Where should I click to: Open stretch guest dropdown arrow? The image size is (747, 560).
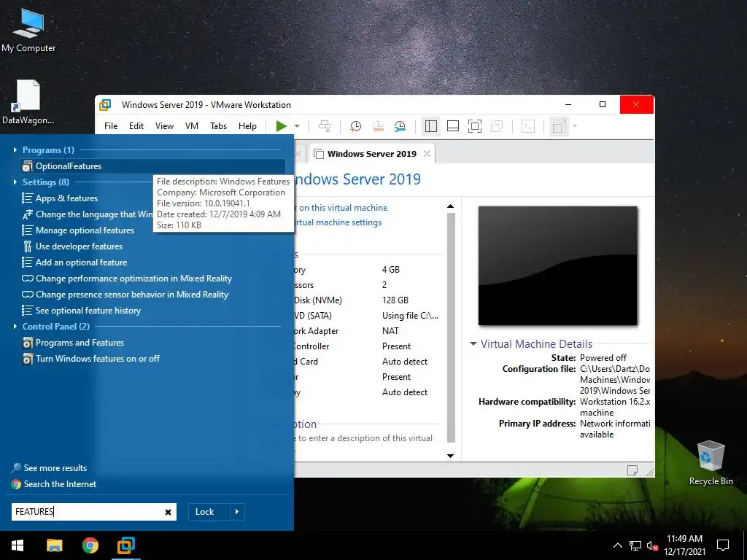(575, 126)
